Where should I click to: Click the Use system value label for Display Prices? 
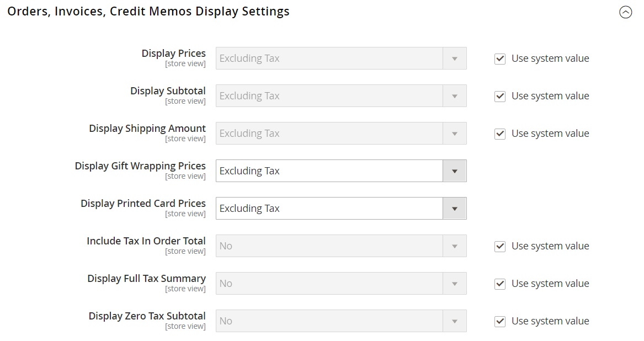550,58
